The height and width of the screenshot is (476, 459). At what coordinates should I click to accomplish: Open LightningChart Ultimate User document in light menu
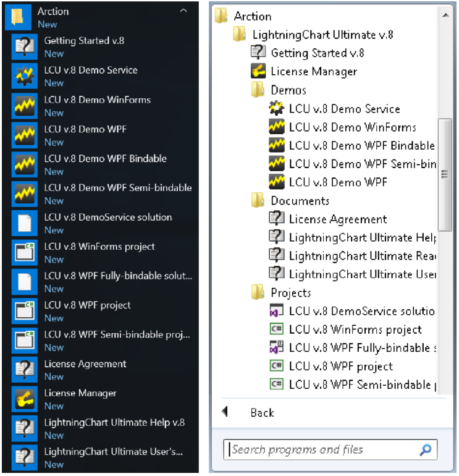coord(363,274)
